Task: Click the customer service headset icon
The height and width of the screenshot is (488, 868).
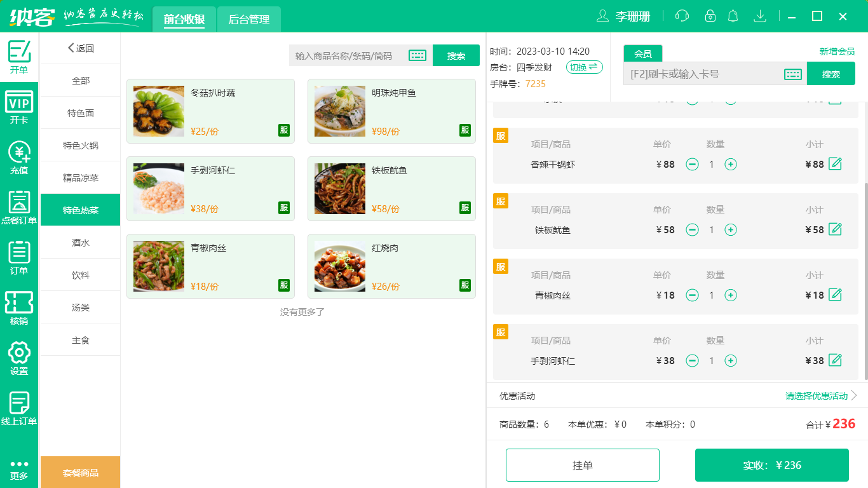Action: coord(682,17)
